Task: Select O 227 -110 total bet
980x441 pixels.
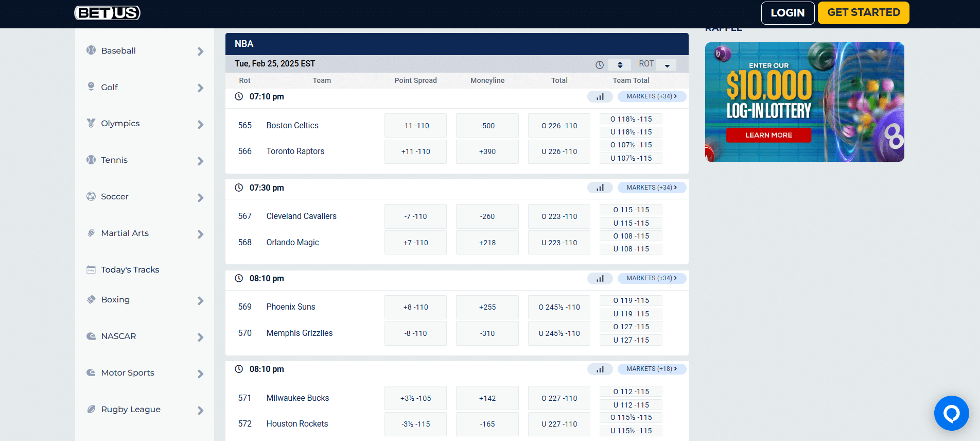Action: [x=559, y=398]
